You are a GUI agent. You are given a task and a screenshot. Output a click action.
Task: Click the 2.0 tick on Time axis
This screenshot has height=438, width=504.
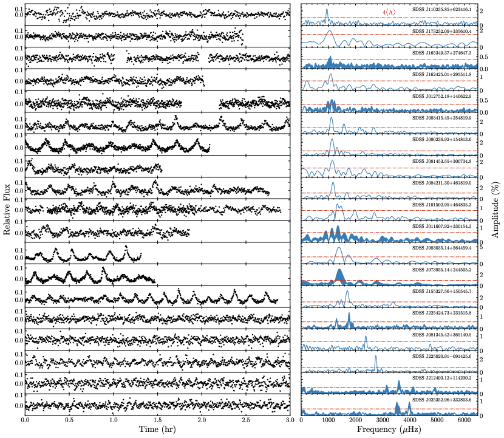[x=202, y=420]
